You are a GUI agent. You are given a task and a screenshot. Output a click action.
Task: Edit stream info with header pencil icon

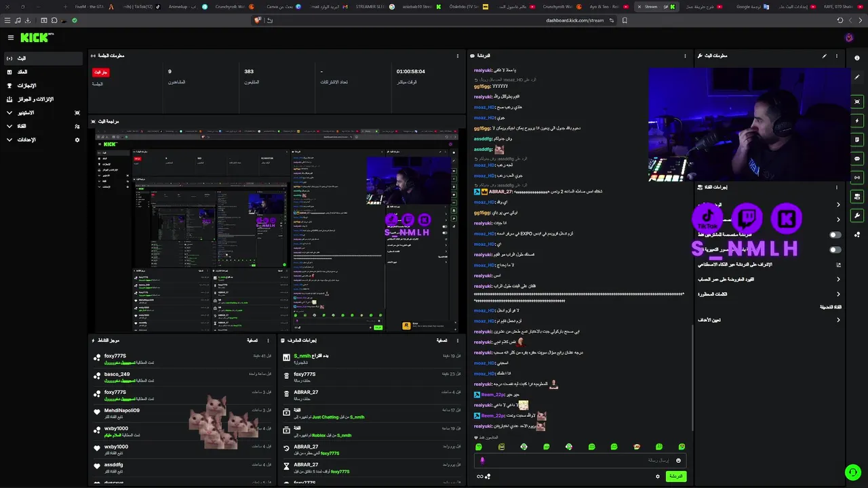(x=824, y=56)
